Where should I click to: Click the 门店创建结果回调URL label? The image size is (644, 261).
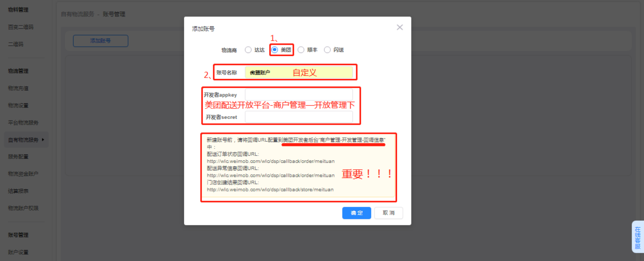[233, 182]
